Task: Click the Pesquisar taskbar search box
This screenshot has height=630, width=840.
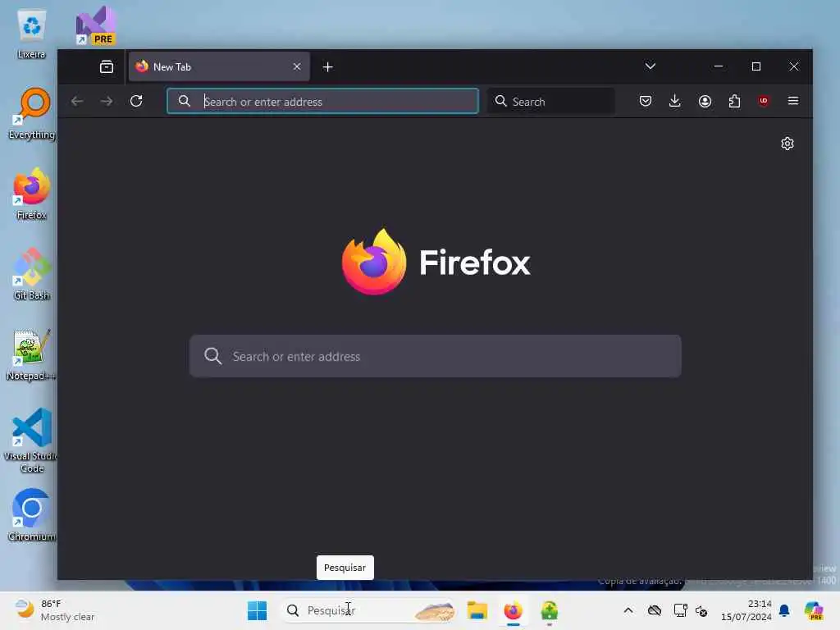Action: click(x=370, y=610)
